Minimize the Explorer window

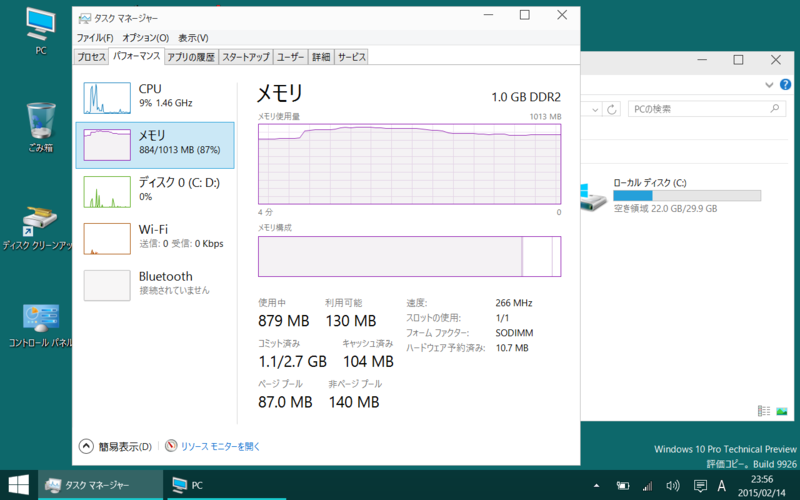(x=702, y=60)
